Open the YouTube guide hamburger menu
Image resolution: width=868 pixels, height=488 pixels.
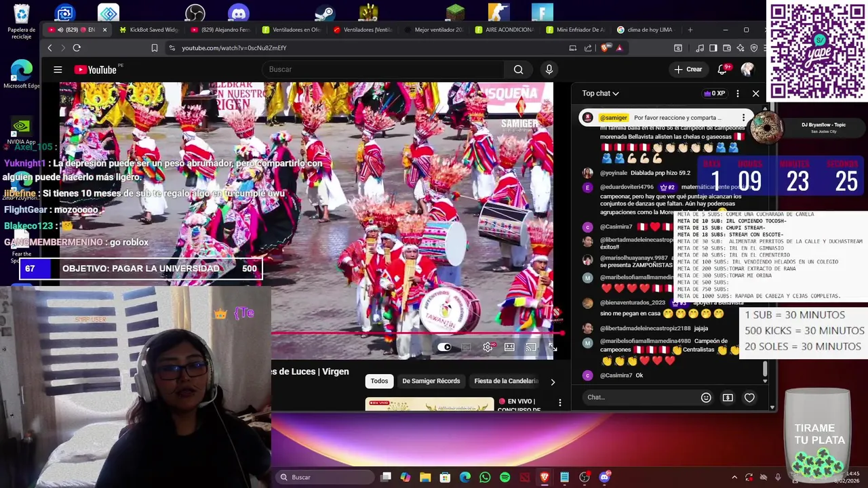pos(58,69)
